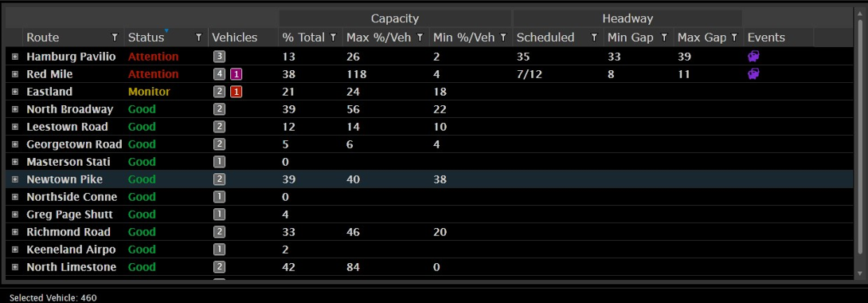868x303 pixels.
Task: Select the Richmond Road route row
Action: click(429, 232)
